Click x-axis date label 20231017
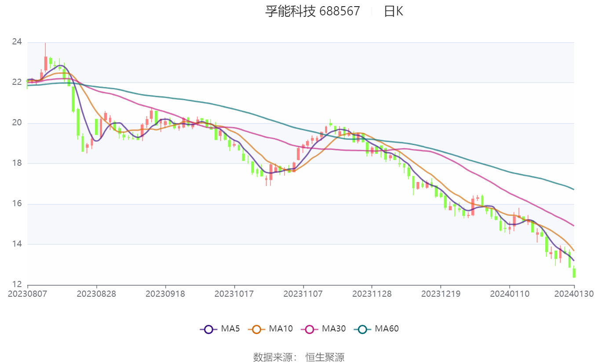Screen dimensions: 598x364 pyautogui.click(x=234, y=293)
